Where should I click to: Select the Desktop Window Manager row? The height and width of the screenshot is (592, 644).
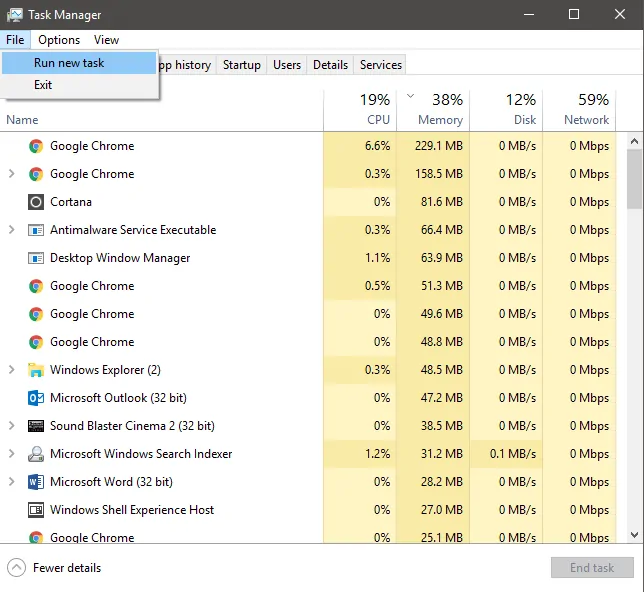[x=308, y=258]
